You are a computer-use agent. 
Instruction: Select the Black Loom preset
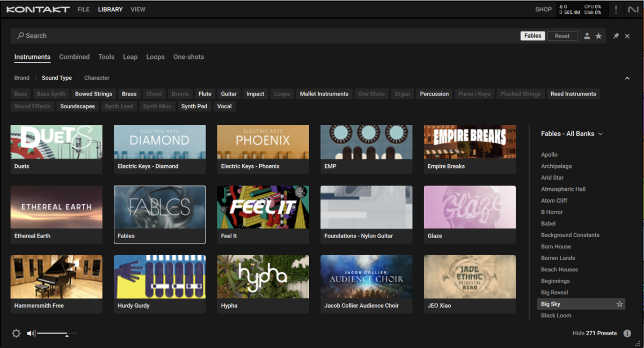click(x=556, y=316)
